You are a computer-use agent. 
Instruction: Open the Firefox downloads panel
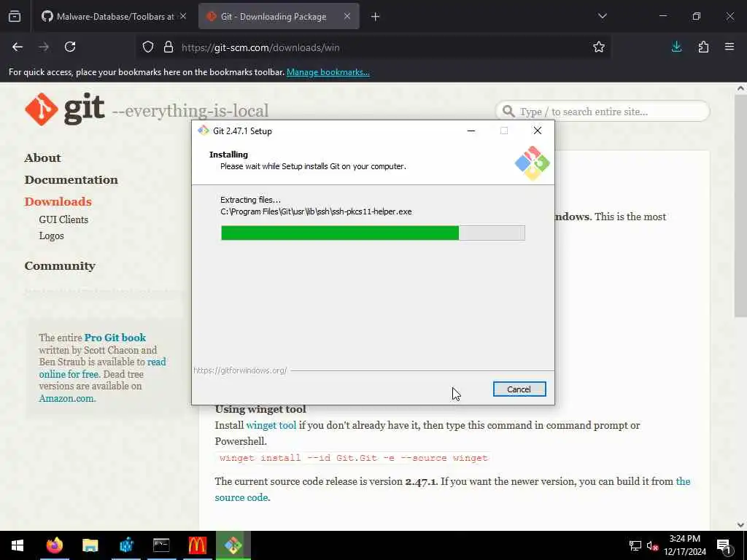676,47
